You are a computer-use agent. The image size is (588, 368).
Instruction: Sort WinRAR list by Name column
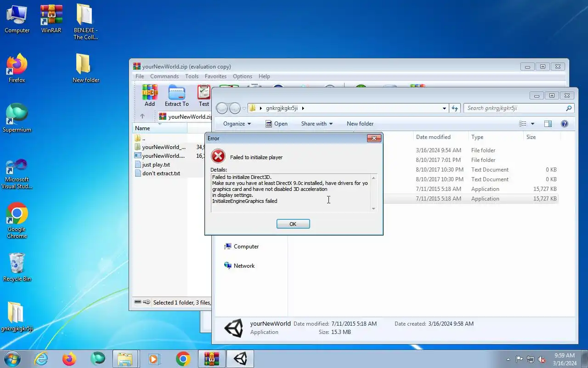point(160,128)
